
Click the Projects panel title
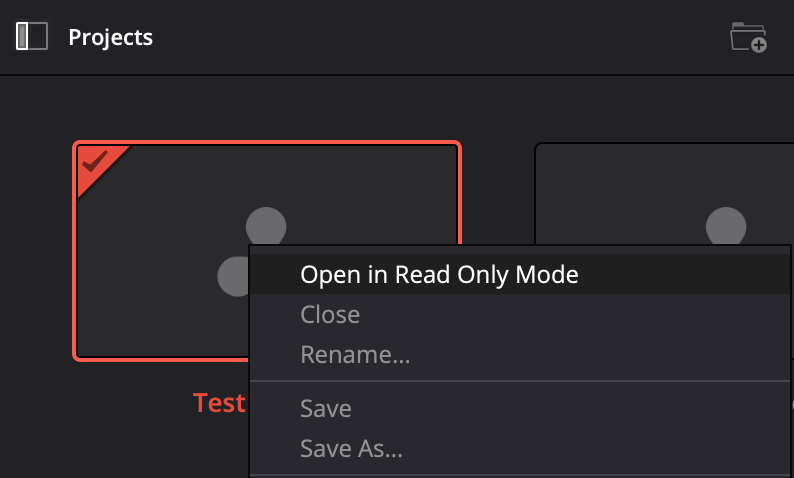111,38
